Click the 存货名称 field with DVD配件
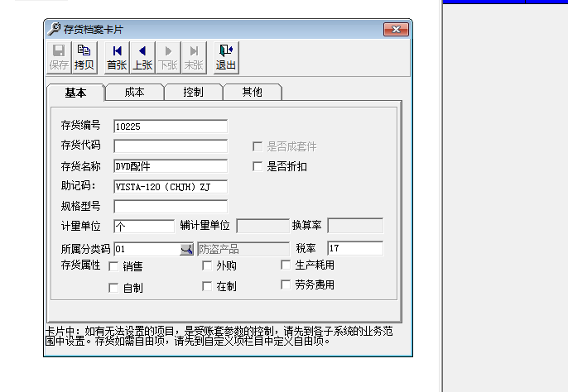 [x=171, y=166]
